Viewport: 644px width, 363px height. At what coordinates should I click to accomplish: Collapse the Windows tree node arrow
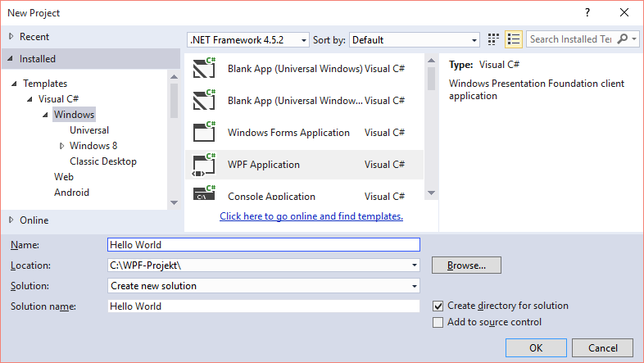[45, 115]
